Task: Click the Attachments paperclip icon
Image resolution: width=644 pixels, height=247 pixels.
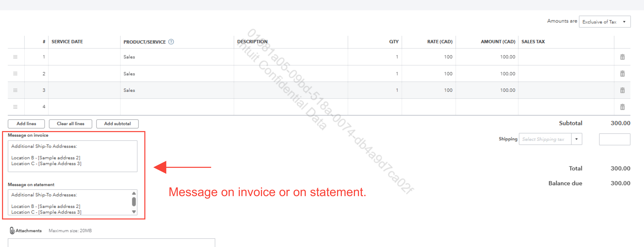Action: (x=12, y=230)
